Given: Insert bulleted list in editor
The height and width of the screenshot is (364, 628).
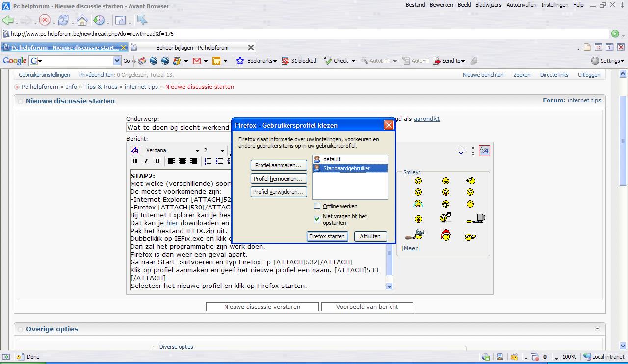Looking at the screenshot, I should pos(219,161).
